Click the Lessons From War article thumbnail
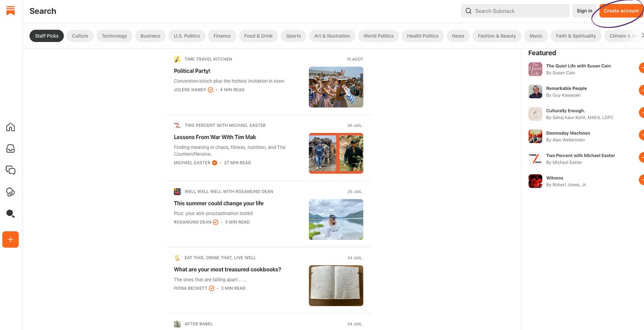Image resolution: width=644 pixels, height=330 pixels. point(336,153)
